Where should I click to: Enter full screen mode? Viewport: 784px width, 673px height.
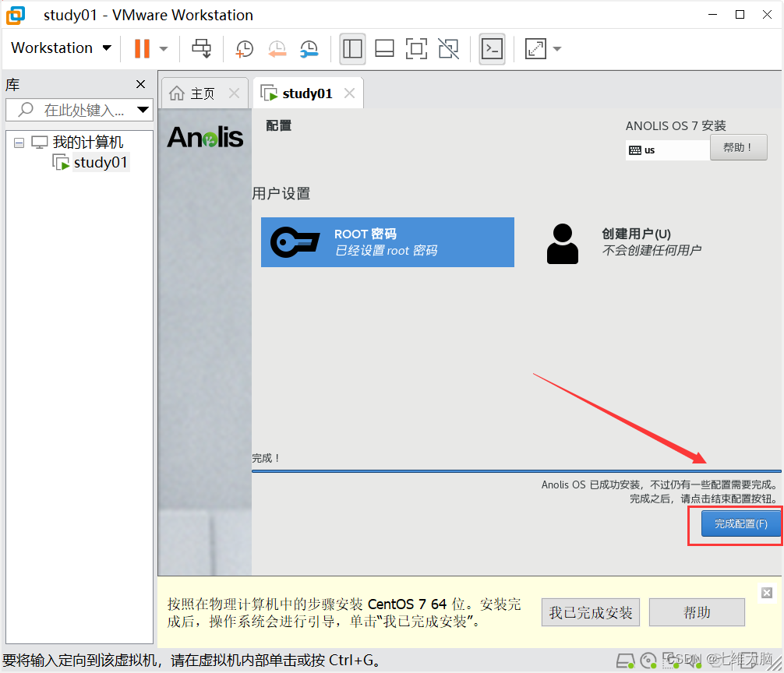(416, 49)
